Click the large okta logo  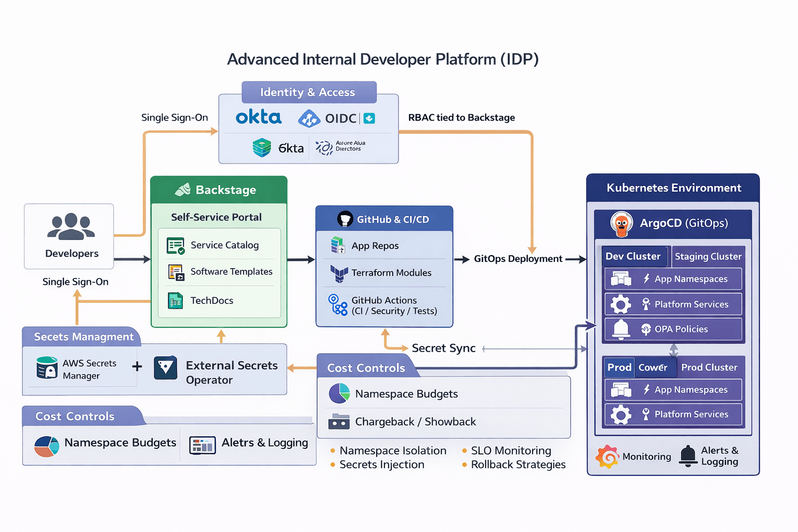click(259, 117)
